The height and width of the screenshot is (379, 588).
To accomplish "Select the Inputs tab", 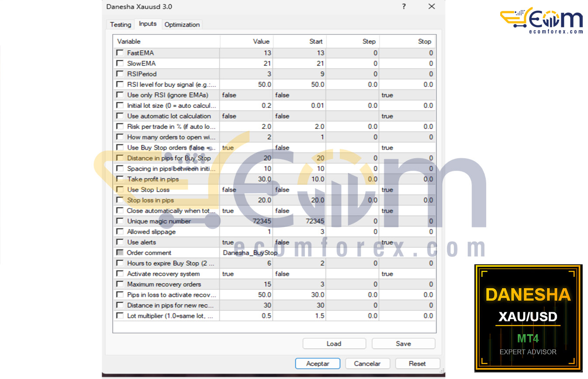I will tap(148, 24).
